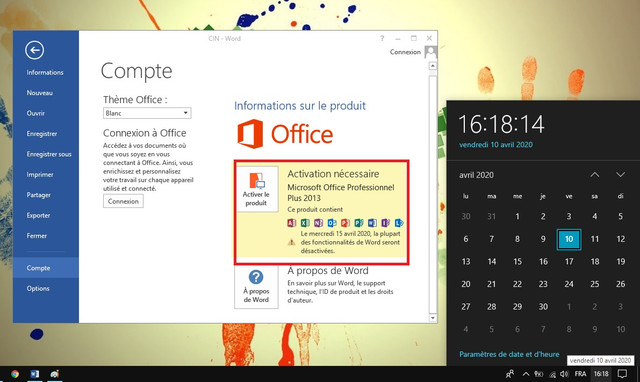Go to previous month in calendar
The height and width of the screenshot is (382, 640).
595,175
